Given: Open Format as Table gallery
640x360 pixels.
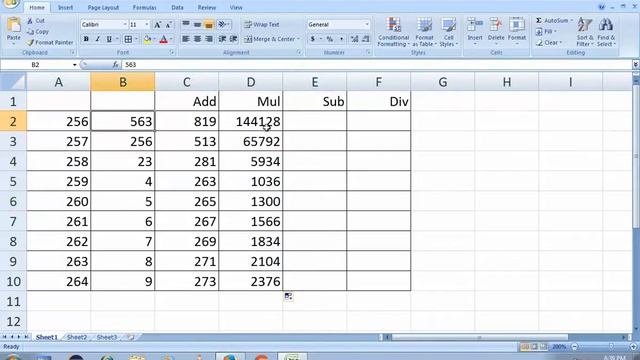Looking at the screenshot, I should 424,32.
